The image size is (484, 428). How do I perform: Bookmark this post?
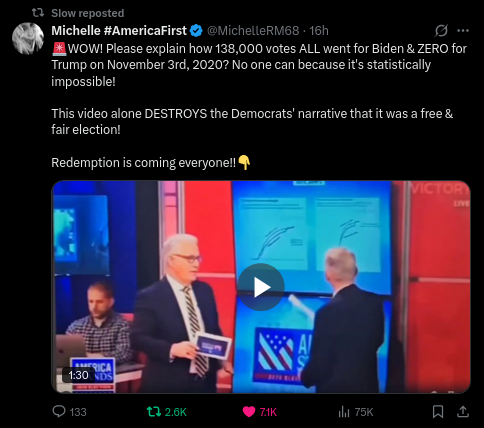point(438,412)
